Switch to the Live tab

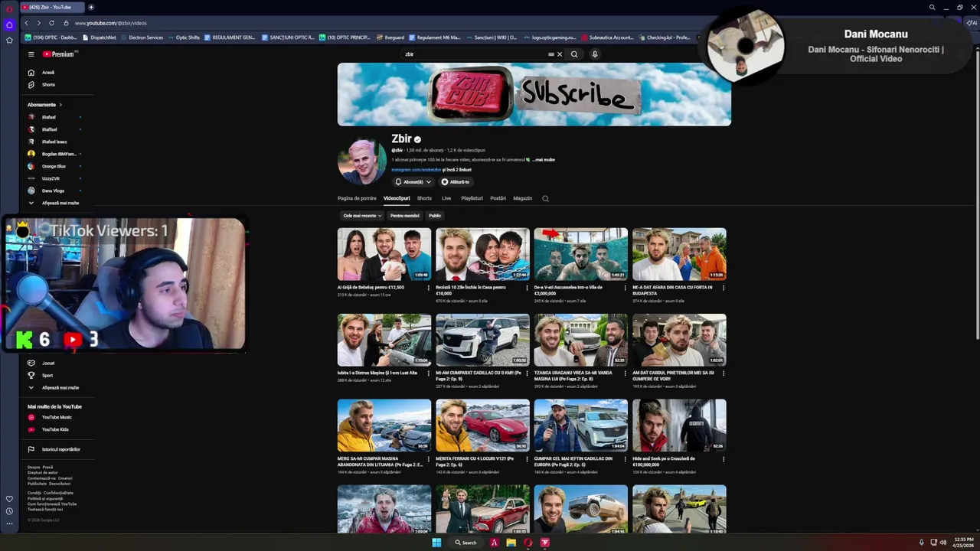[446, 198]
